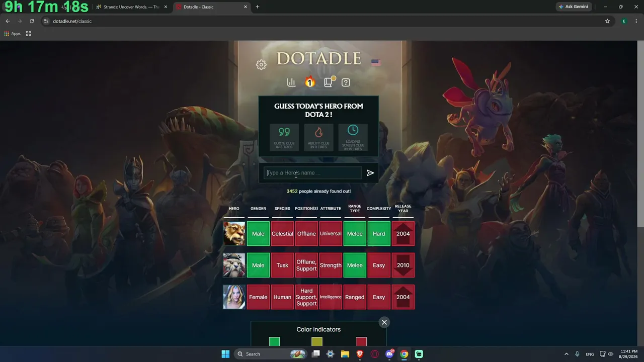Bookmark this page with the star icon
Viewport: 644px width, 362px height.
607,21
